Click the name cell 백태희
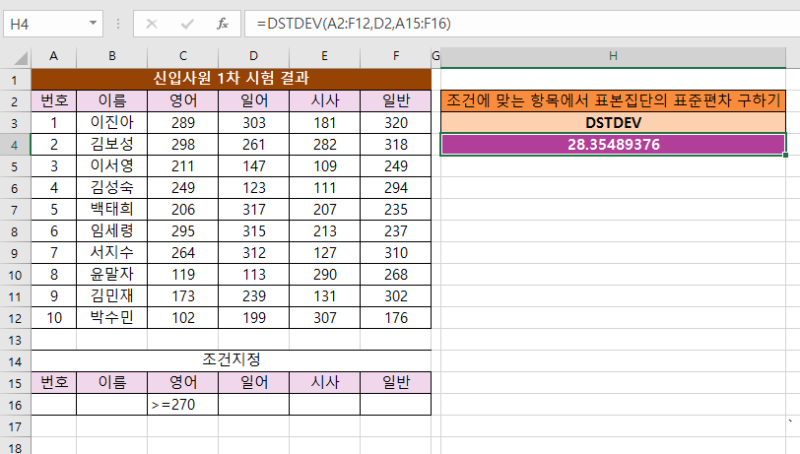This screenshot has height=454, width=800. (x=112, y=209)
